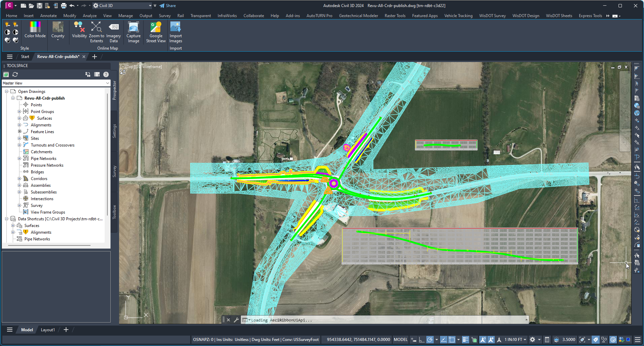The height and width of the screenshot is (346, 644).
Task: Toggle dynamic input crosshair icon
Action: coord(413,340)
